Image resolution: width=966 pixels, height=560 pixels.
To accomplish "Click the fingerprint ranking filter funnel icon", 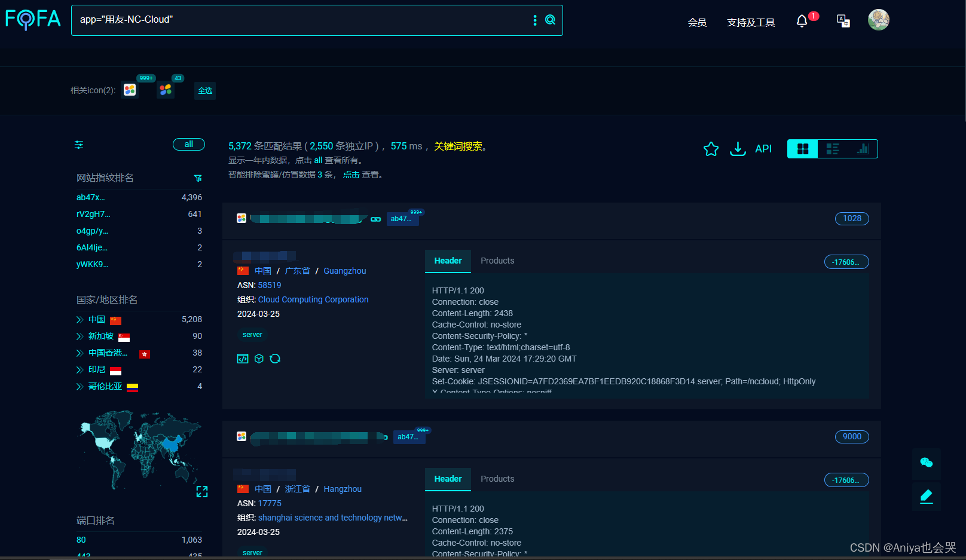I will click(x=198, y=178).
